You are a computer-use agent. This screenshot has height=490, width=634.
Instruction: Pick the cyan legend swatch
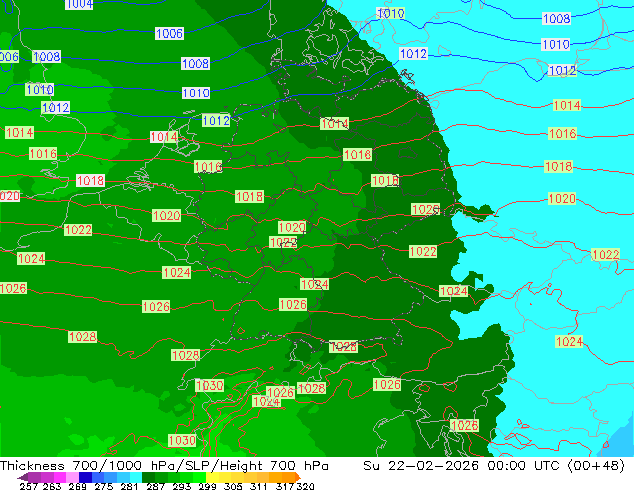[136, 477]
